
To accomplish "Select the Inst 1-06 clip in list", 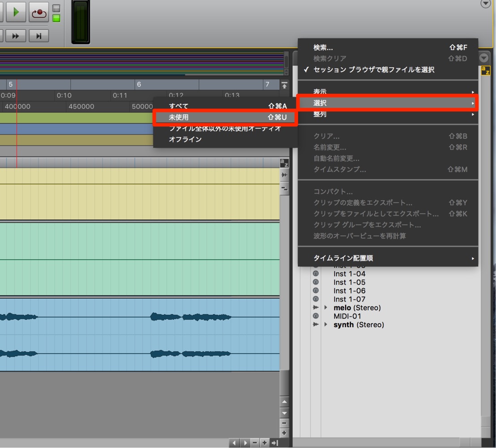I will (349, 291).
